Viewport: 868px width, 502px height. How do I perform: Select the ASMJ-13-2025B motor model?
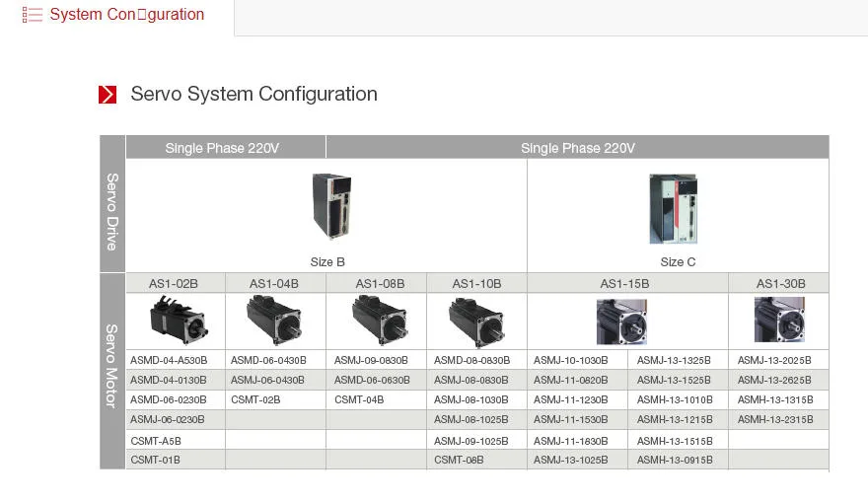[774, 360]
